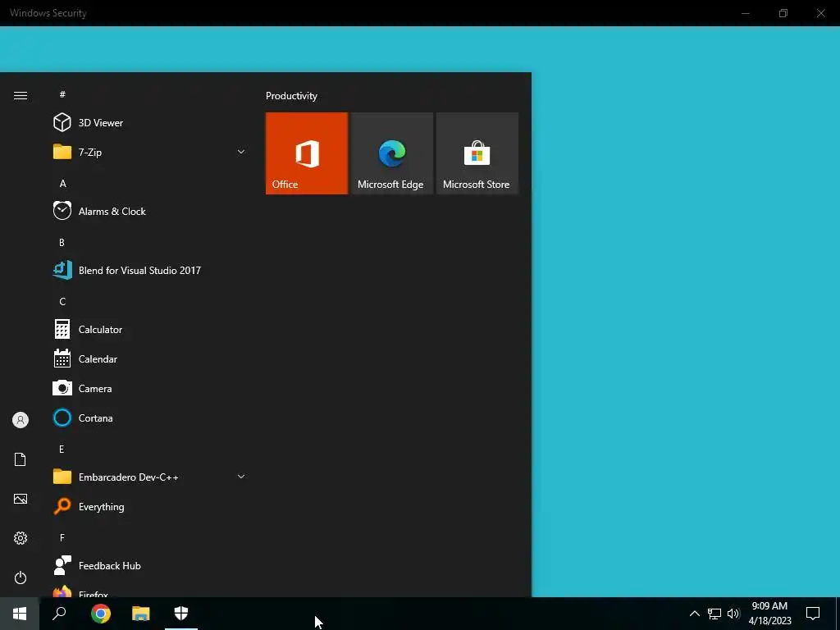Expand the 7-Zip folder chevron
The image size is (840, 630).
pyautogui.click(x=241, y=152)
